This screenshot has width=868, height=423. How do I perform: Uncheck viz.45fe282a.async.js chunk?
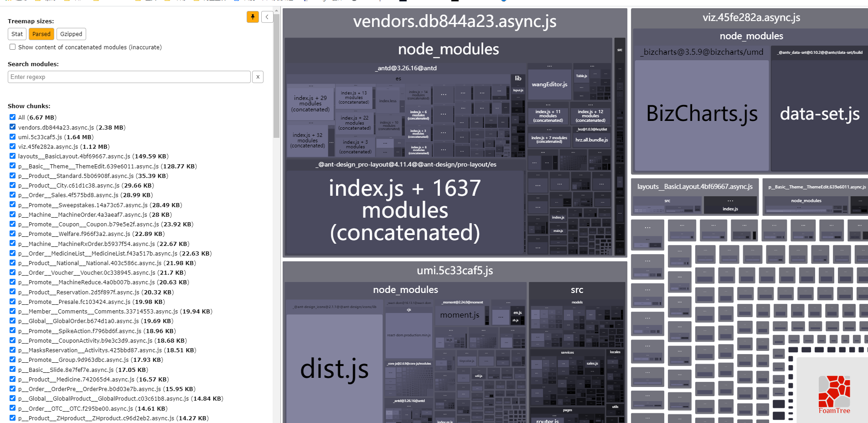tap(13, 146)
